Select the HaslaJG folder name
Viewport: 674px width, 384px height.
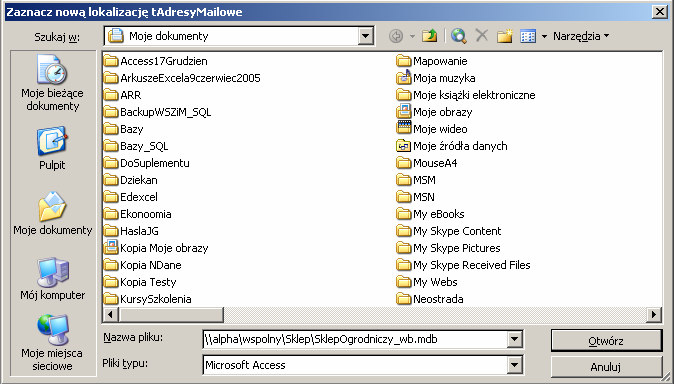click(x=139, y=231)
